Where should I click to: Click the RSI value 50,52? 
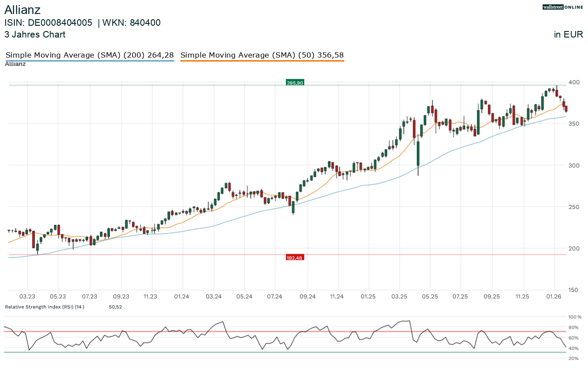(115, 307)
